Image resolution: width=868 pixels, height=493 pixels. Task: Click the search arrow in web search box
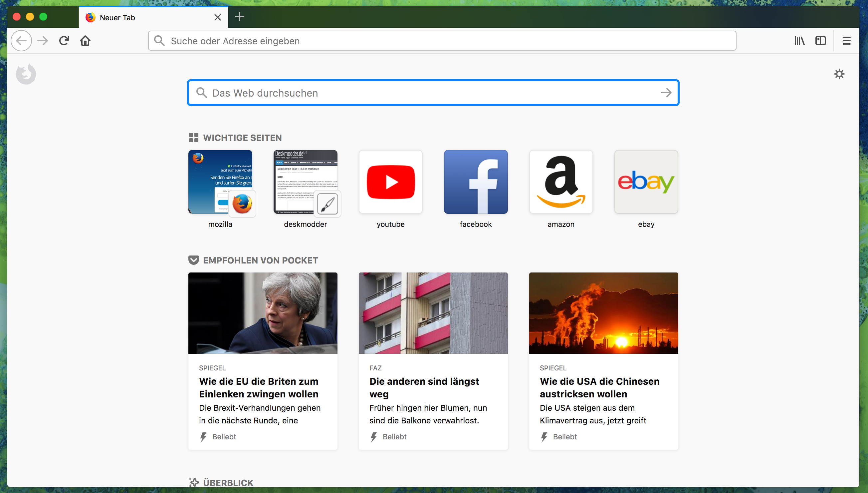pos(666,93)
